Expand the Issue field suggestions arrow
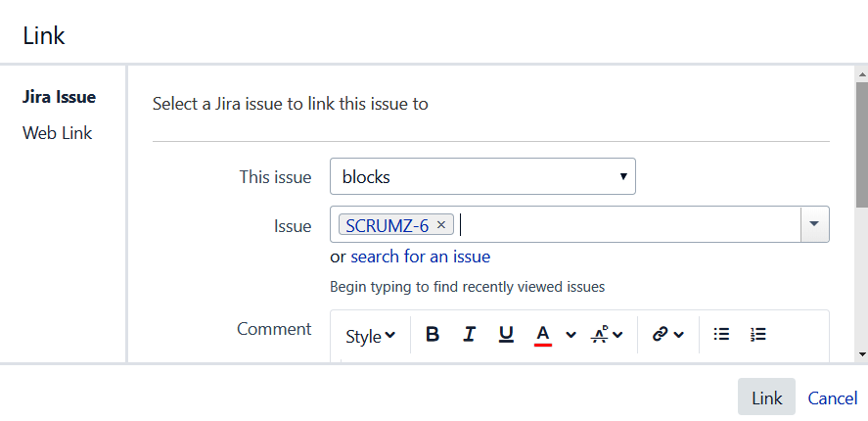 click(814, 224)
